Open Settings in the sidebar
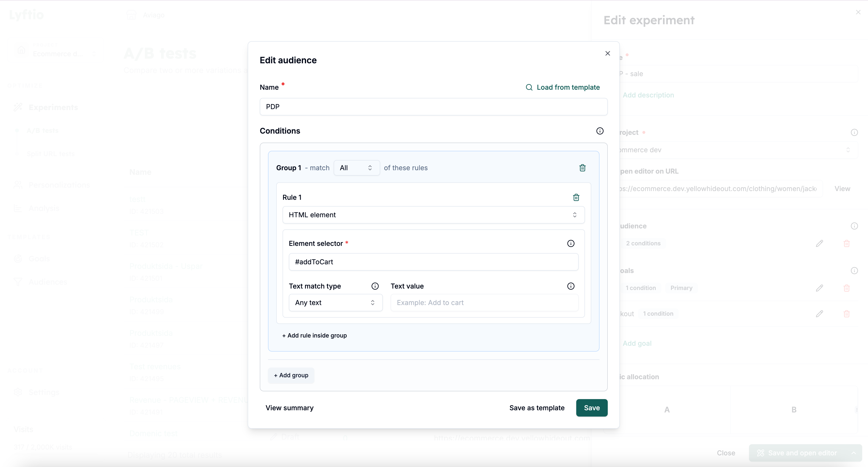The image size is (868, 467). tap(44, 392)
